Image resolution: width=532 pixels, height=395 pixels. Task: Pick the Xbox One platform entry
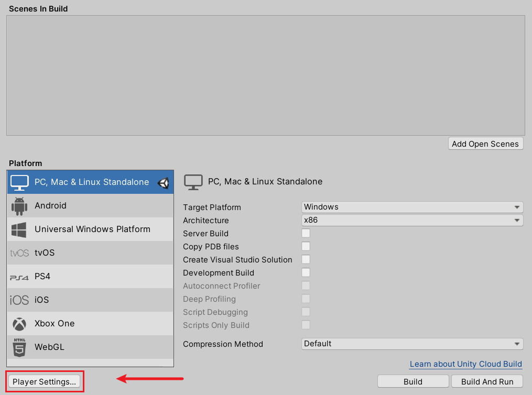coord(90,323)
